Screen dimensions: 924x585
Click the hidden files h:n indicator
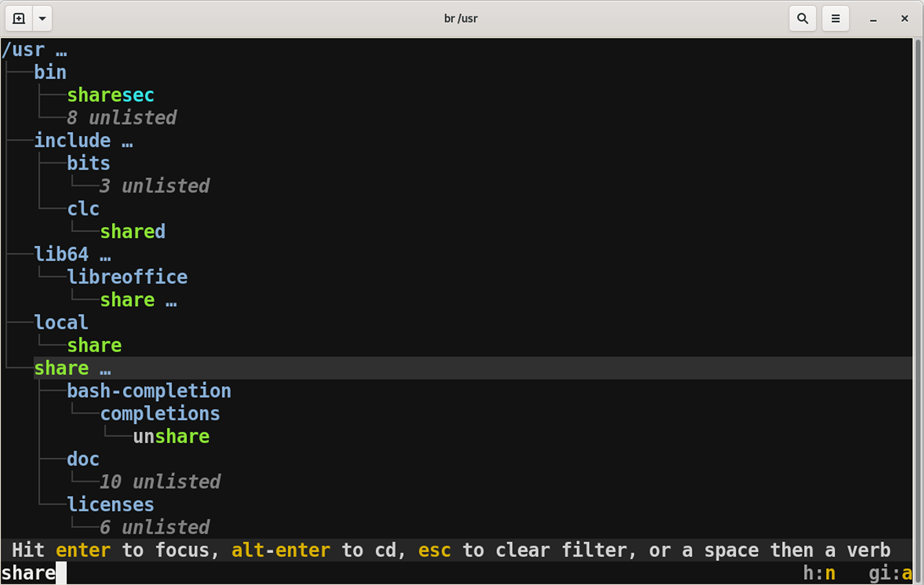(x=819, y=573)
